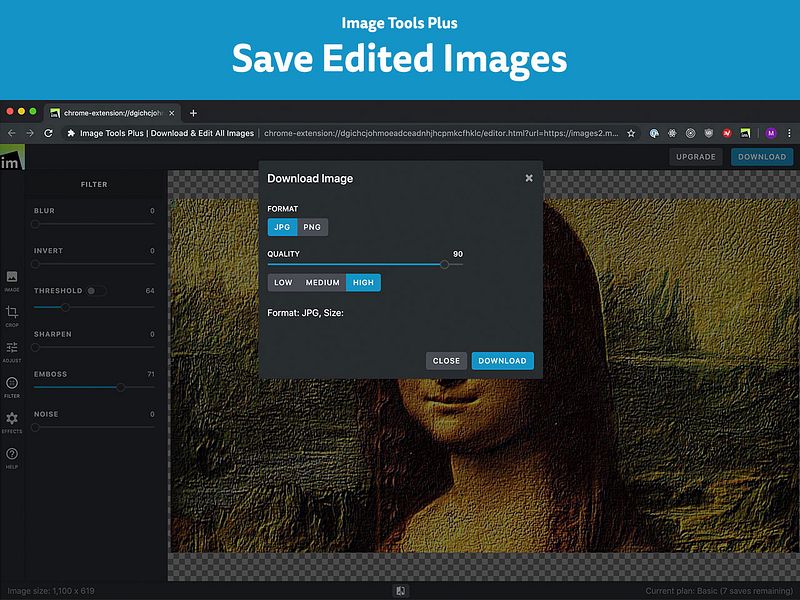Set quality preset to High
The height and width of the screenshot is (600, 800).
tap(363, 283)
